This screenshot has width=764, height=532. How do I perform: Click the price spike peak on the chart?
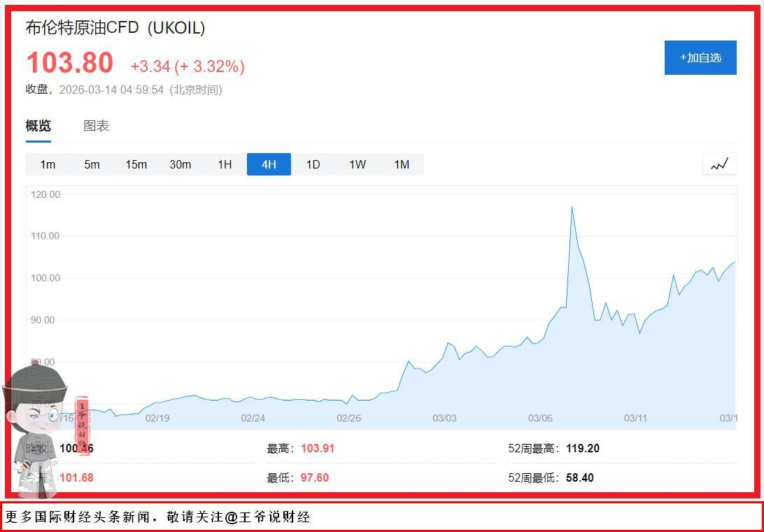[572, 207]
